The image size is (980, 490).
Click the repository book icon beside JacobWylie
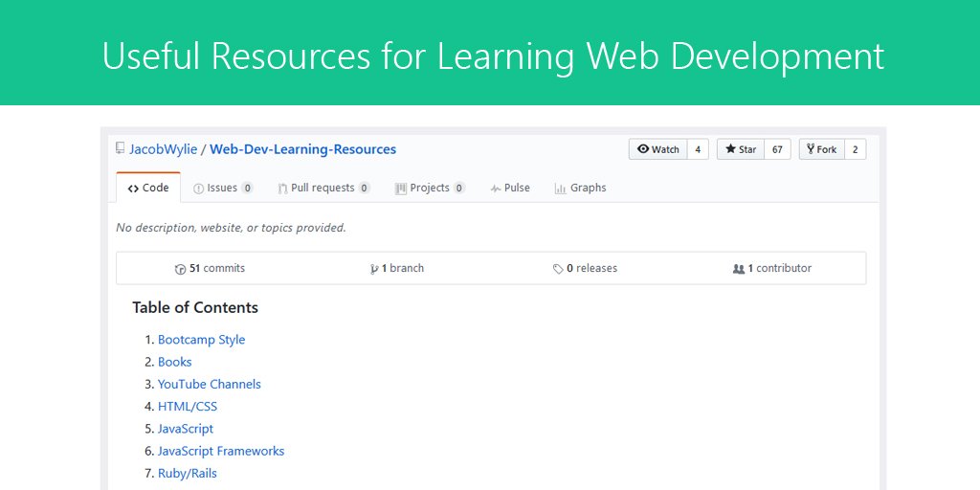pos(120,148)
